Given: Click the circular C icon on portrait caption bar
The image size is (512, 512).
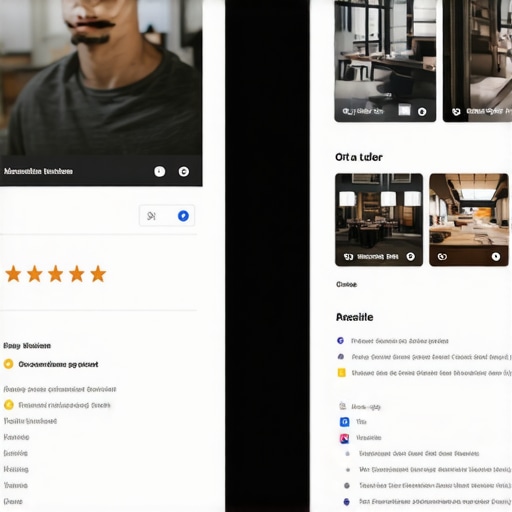Looking at the screenshot, I should tap(184, 171).
